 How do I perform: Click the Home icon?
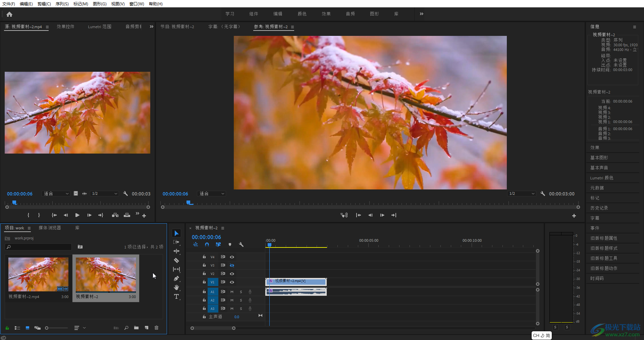[x=9, y=14]
